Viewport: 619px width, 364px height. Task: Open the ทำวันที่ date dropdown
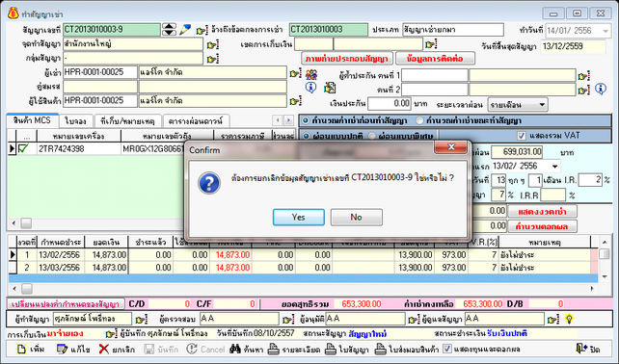point(606,31)
